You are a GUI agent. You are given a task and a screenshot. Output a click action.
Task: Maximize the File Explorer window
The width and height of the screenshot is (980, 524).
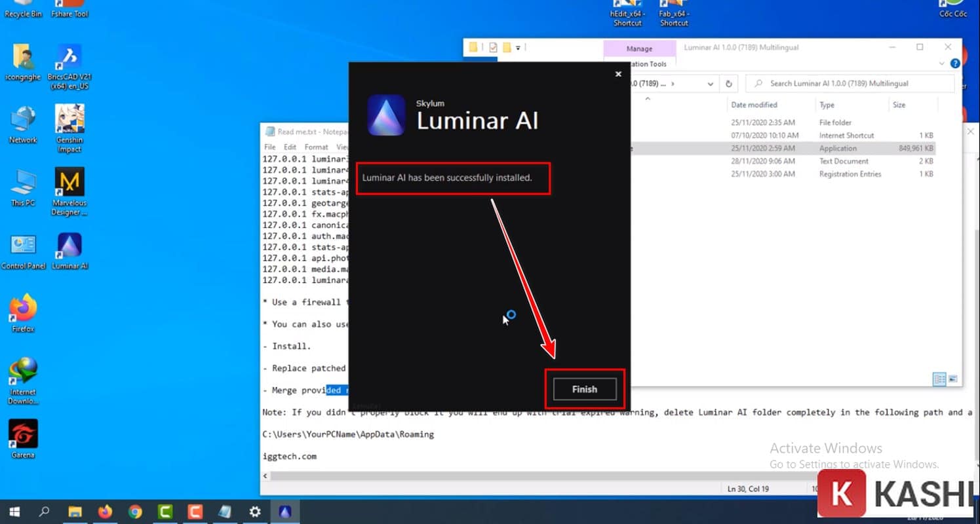pyautogui.click(x=920, y=47)
